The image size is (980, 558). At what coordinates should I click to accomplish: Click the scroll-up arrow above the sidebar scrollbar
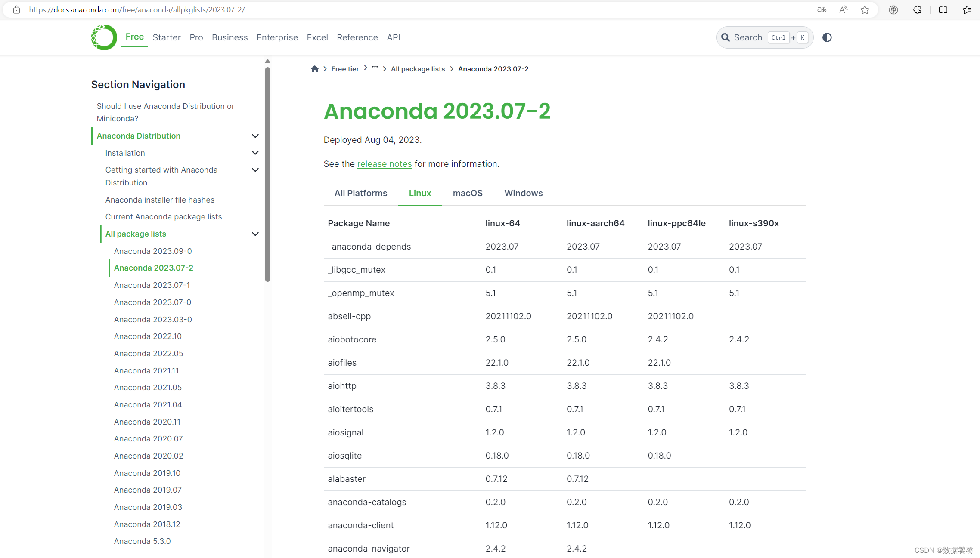[x=267, y=61]
